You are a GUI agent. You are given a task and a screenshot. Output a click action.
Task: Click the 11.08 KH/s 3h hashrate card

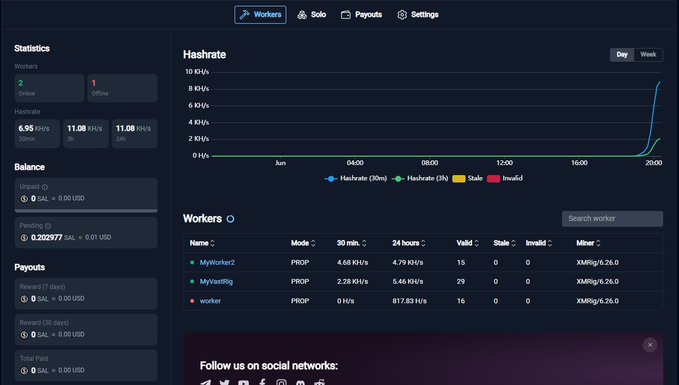coord(86,133)
